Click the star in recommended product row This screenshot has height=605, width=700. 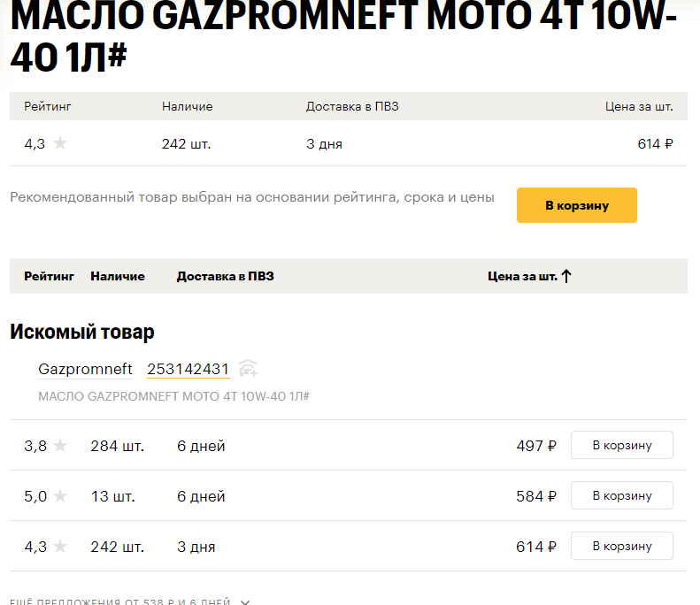click(60, 143)
